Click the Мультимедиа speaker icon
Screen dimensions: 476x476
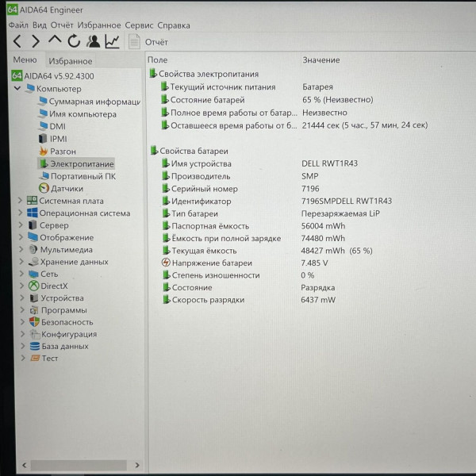pos(33,249)
